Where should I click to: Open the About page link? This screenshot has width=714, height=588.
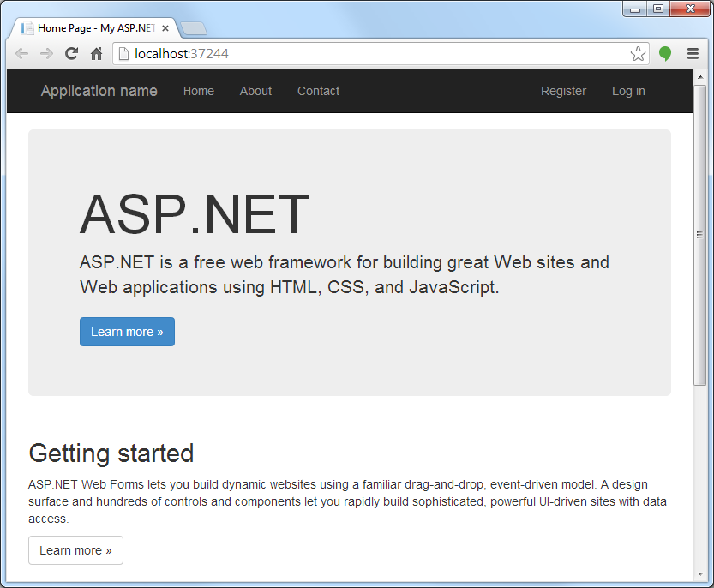[x=255, y=91]
